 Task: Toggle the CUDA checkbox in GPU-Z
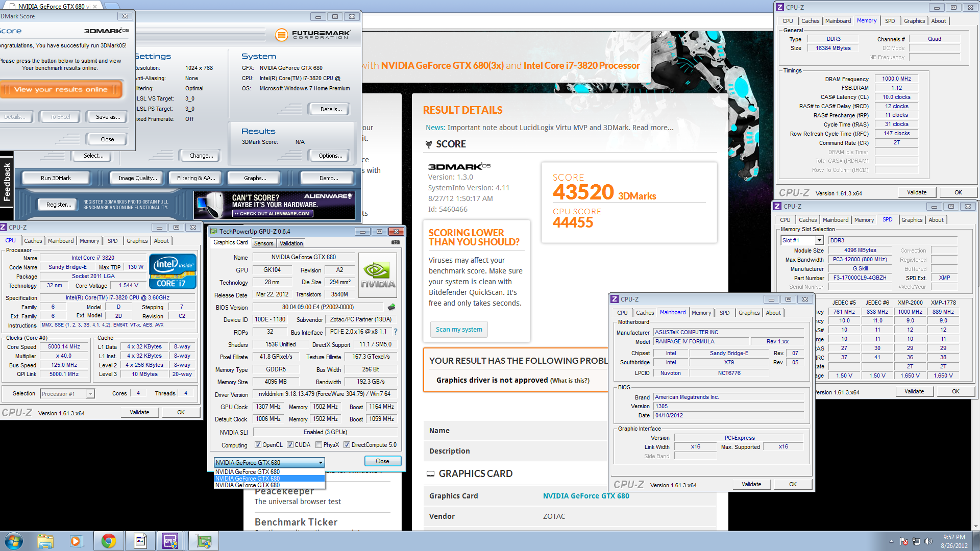[x=290, y=445]
